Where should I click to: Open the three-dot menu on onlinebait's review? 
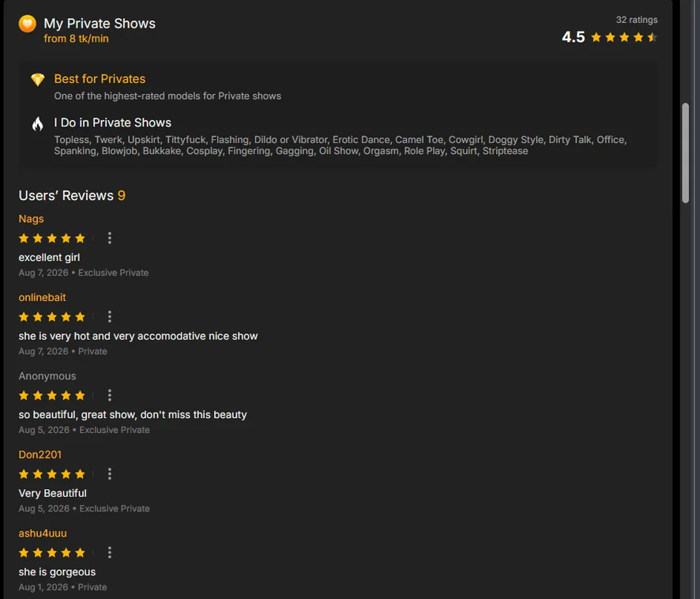[109, 317]
